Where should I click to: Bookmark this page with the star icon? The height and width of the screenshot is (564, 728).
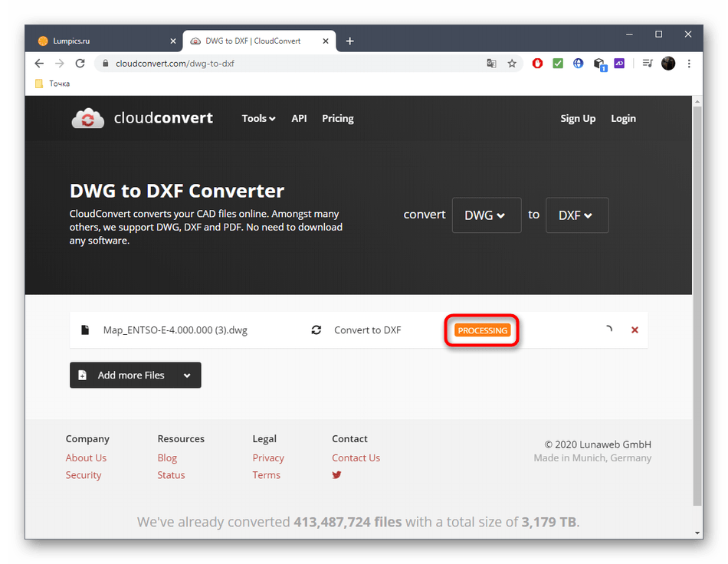(512, 64)
